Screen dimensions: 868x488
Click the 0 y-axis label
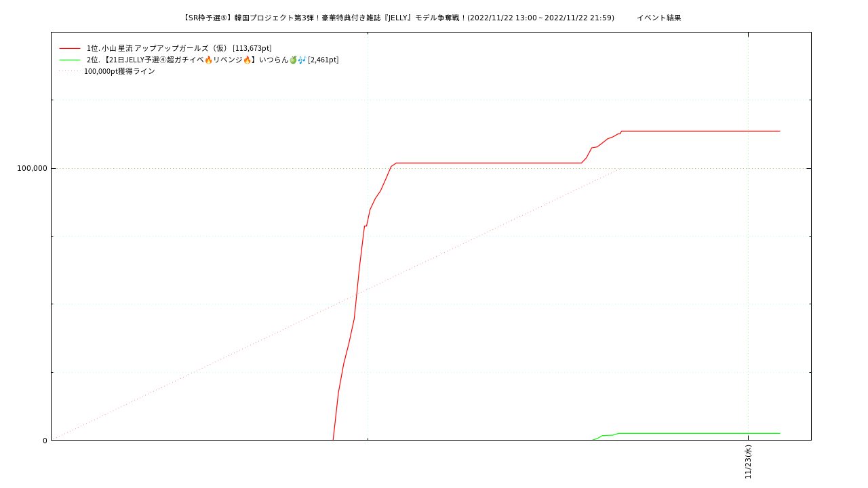[x=45, y=441]
